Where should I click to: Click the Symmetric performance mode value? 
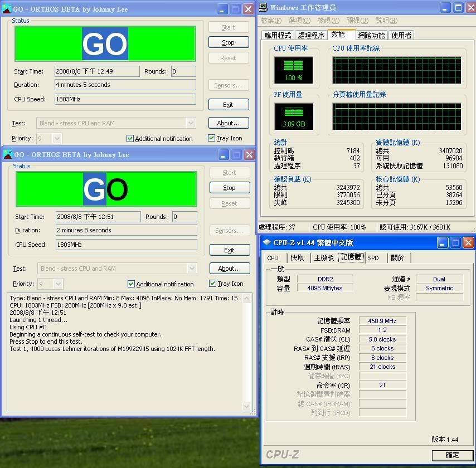click(439, 288)
